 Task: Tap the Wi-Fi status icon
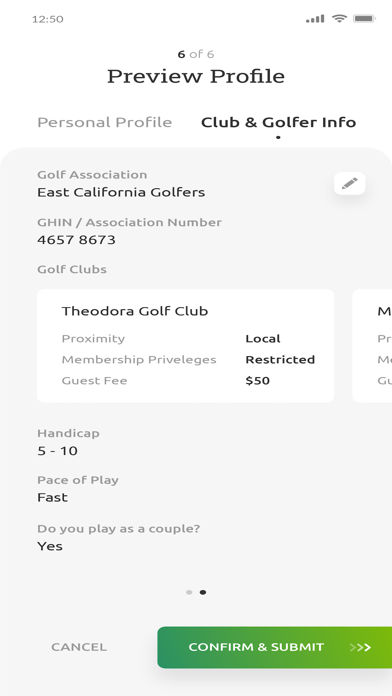point(340,19)
